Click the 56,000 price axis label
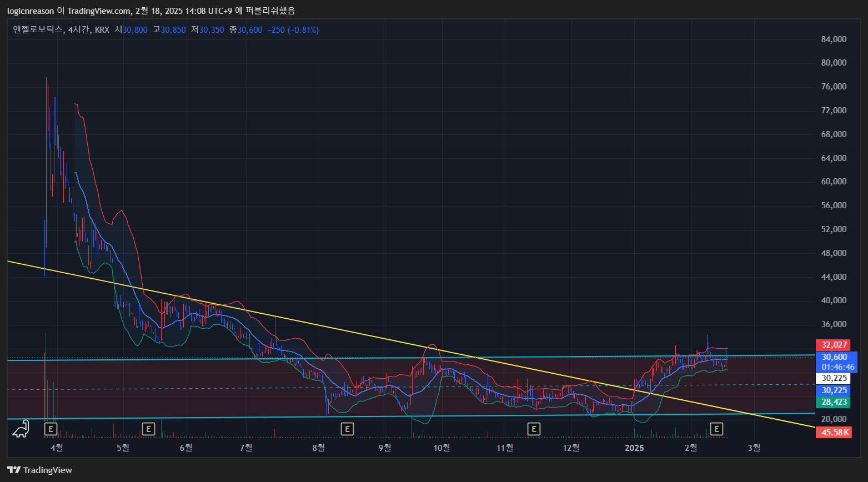The width and height of the screenshot is (868, 482). point(834,205)
